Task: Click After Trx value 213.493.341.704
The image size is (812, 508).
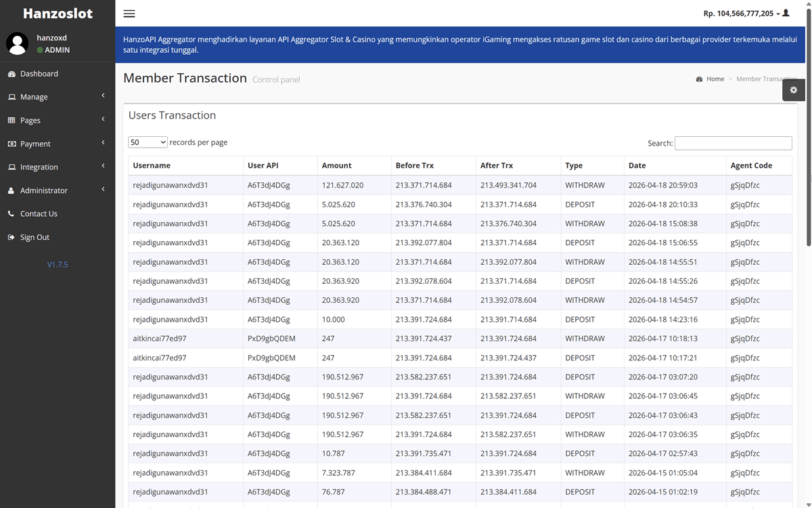Action: [508, 185]
